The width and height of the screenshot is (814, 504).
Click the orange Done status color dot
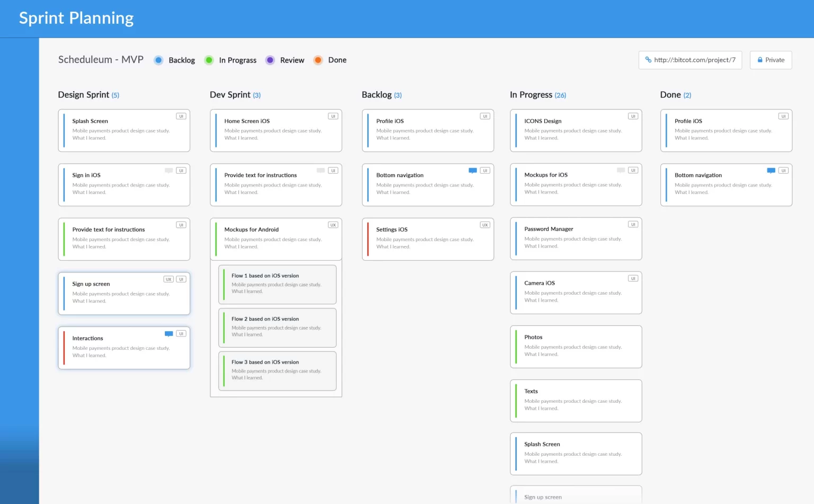[318, 60]
